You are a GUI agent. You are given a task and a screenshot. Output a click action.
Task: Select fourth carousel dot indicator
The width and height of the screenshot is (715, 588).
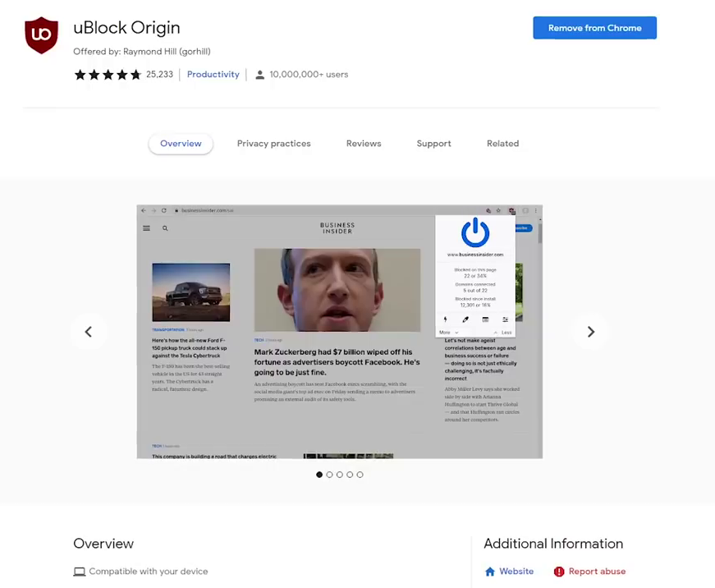click(350, 475)
